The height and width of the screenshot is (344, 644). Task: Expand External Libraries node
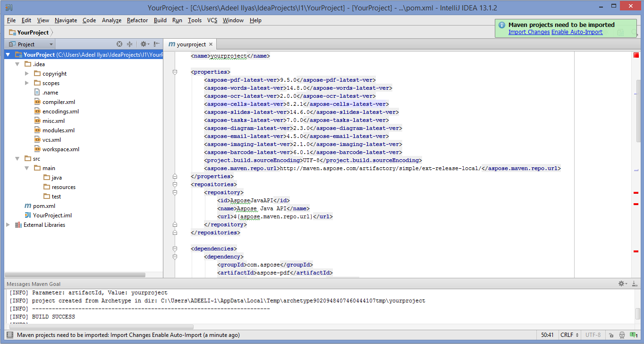click(8, 225)
